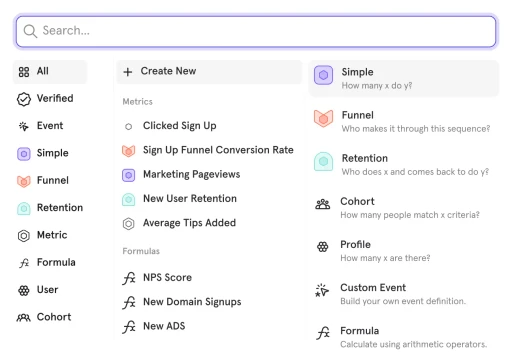512x363 pixels.
Task: Click 'Build your own event definition.' text
Action: coord(403,301)
